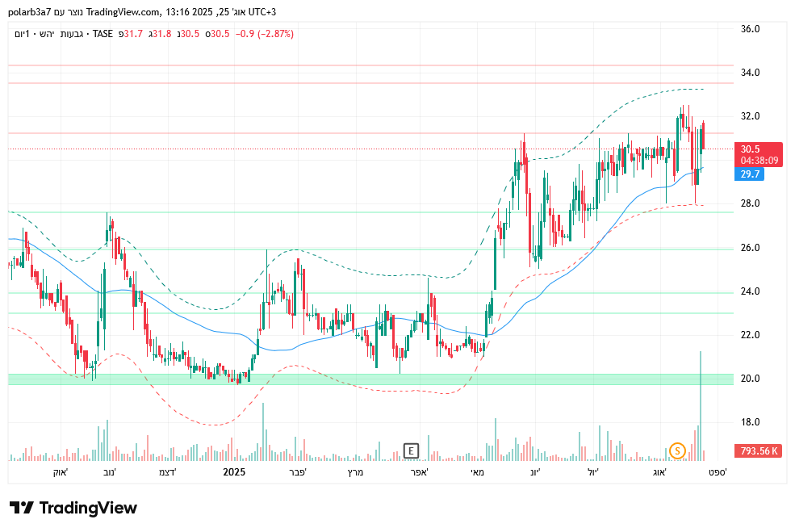The height and width of the screenshot is (532, 795).
Task: Click the 'אפר month label on time axis
Action: tap(420, 472)
